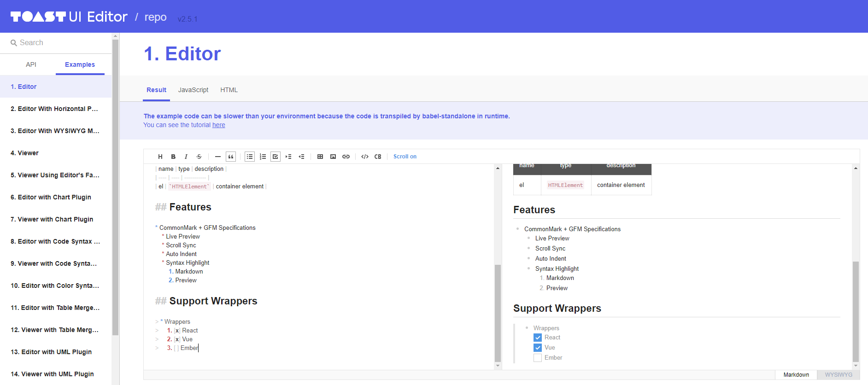Open example 5. Viewer Using Editor's Factory

[x=56, y=175]
